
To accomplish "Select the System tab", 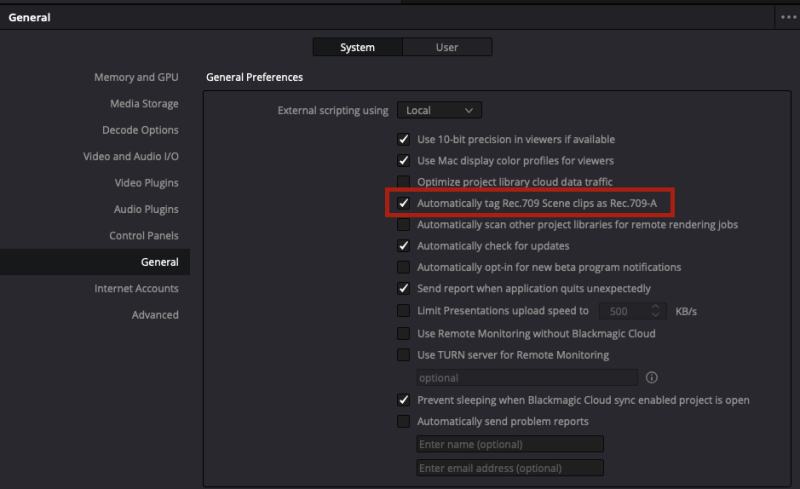I will [357, 47].
